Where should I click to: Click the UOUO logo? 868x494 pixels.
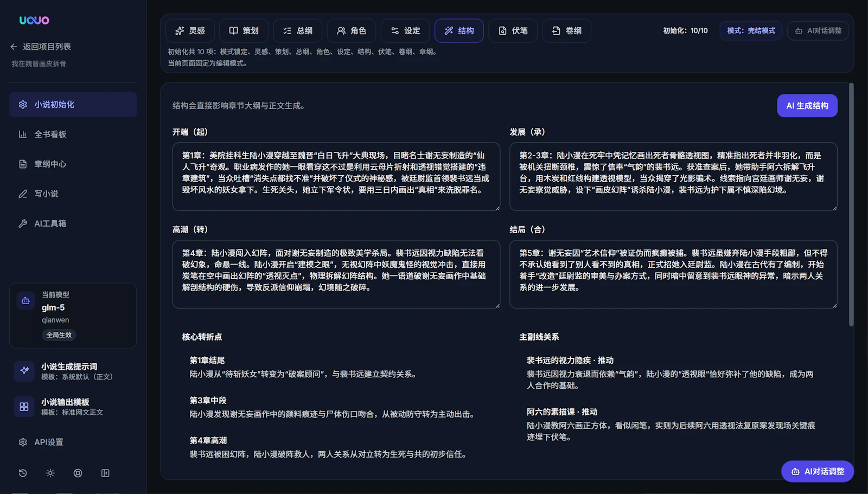[34, 20]
